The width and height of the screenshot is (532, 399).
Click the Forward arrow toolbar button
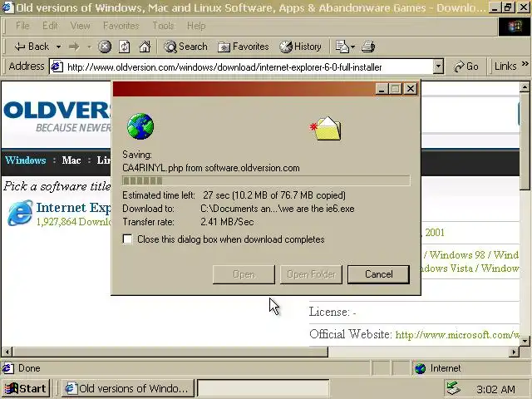pos(74,47)
